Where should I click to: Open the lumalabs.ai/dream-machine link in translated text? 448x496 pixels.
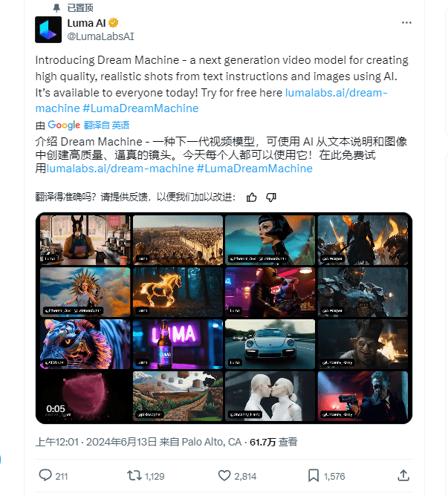[120, 169]
